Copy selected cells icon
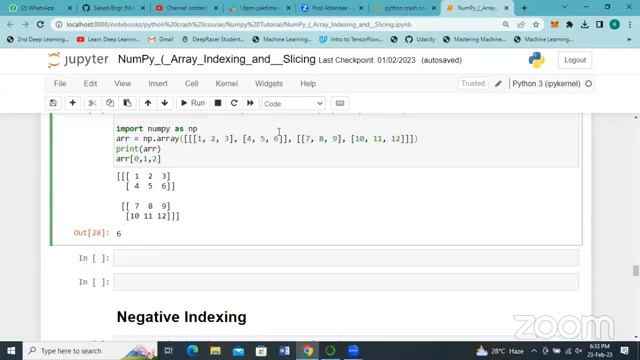Viewport: 640px width, 360px height. coord(110,103)
